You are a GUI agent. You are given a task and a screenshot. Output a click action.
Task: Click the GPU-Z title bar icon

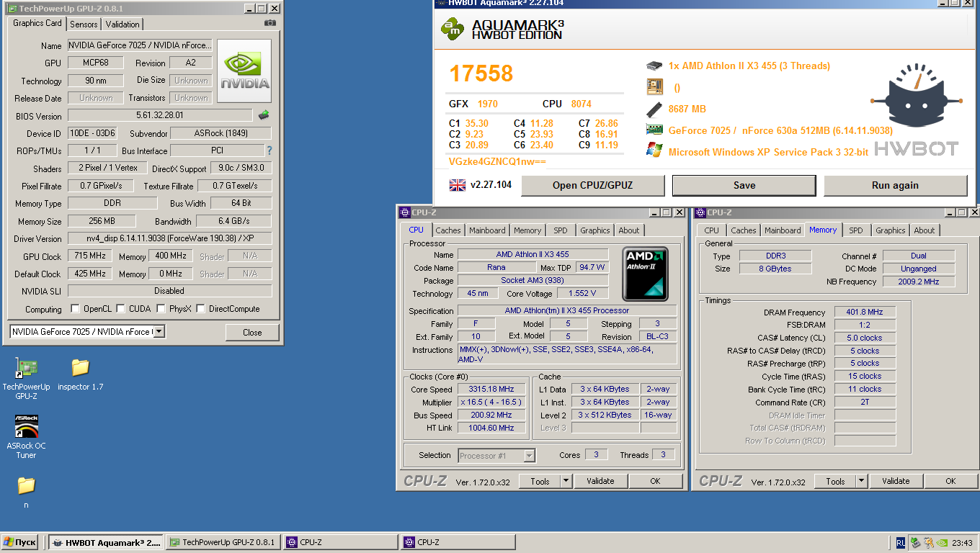[x=12, y=9]
